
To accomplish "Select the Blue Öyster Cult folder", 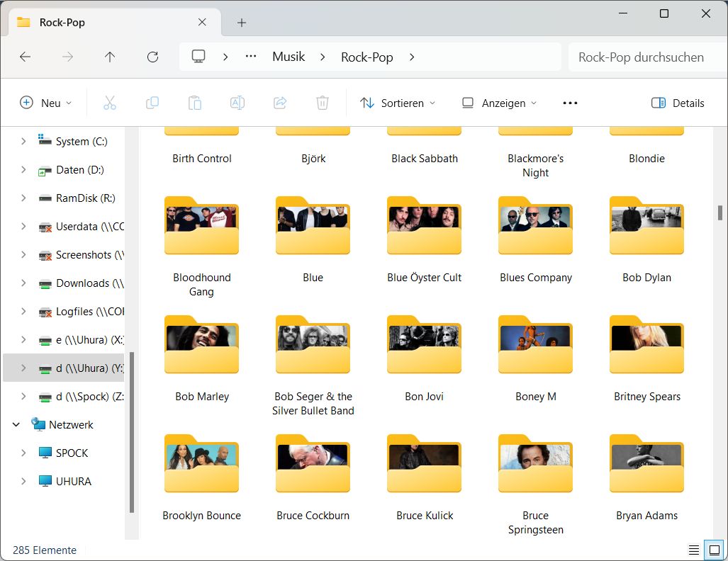I will pyautogui.click(x=425, y=239).
